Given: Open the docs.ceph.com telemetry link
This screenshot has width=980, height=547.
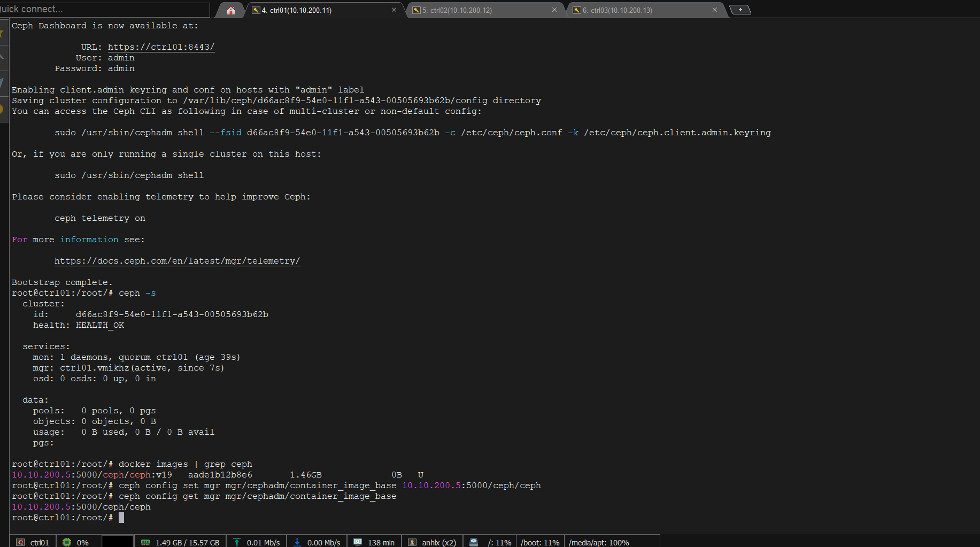Looking at the screenshot, I should (x=177, y=261).
